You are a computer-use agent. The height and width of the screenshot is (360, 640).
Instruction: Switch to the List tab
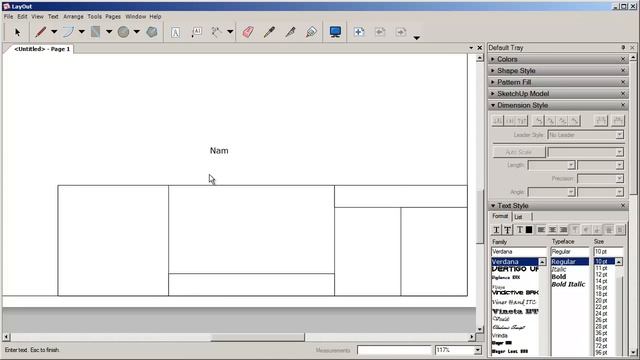coord(518,217)
